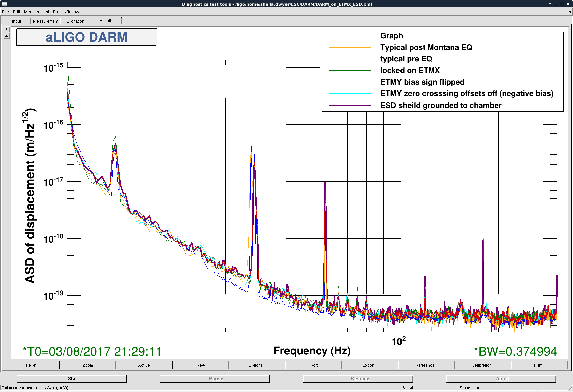The height and width of the screenshot is (392, 573).
Task: Open the Measurement menu
Action: click(37, 12)
